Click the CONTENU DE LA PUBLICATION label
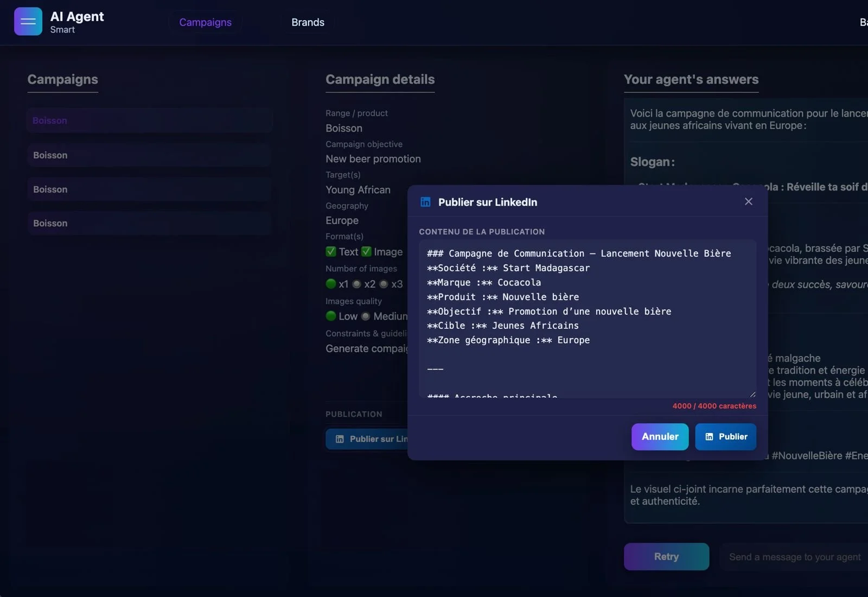Viewport: 868px width, 597px height. 482,232
